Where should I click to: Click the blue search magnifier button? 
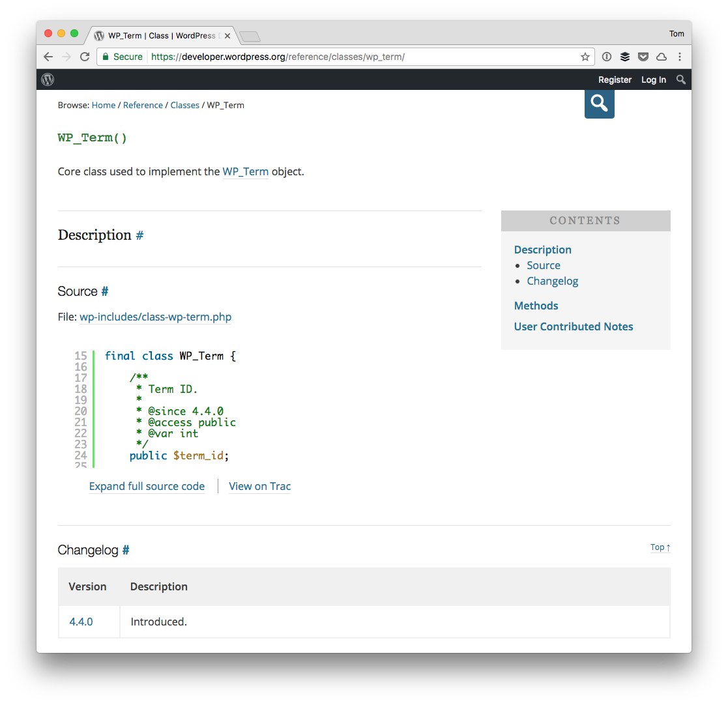pos(598,103)
